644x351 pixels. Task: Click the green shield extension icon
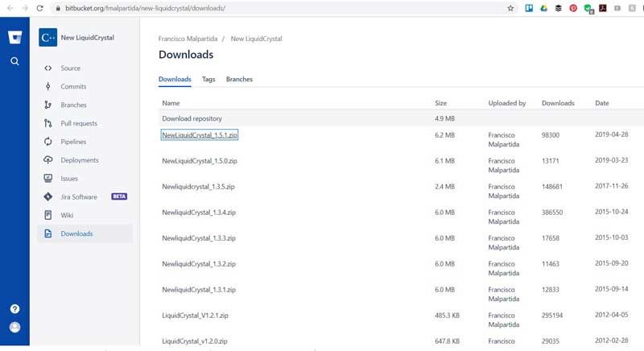588,8
